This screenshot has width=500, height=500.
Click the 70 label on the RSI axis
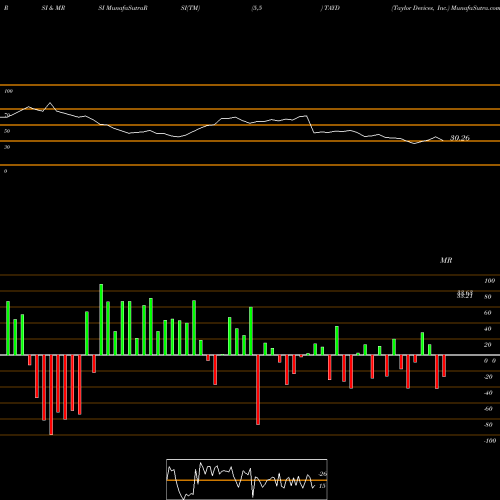tap(7, 115)
